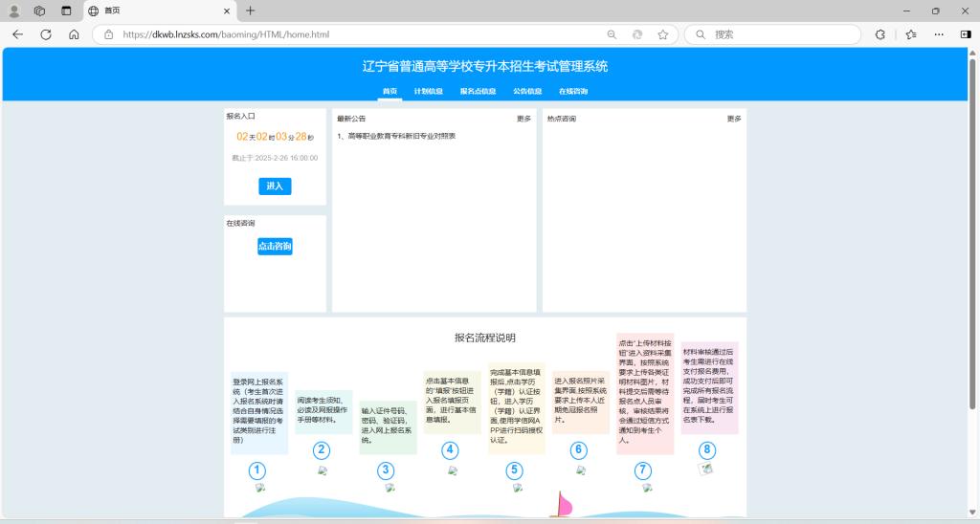Click the zoom magnifier icon in address bar

pyautogui.click(x=612, y=34)
